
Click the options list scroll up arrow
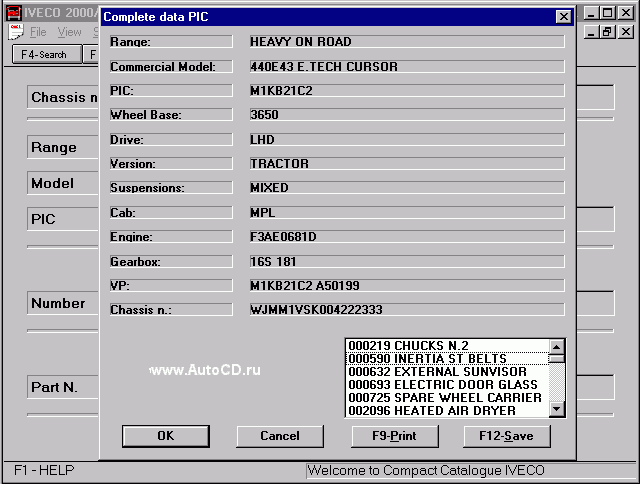(x=557, y=347)
